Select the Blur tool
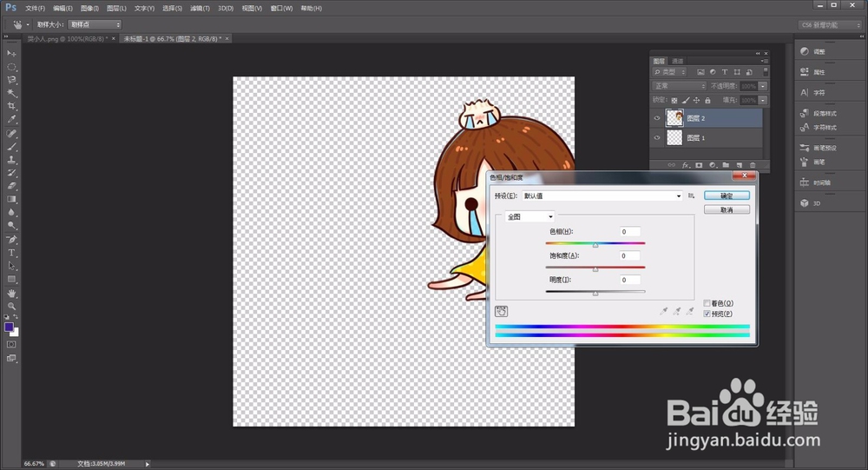The width and height of the screenshot is (868, 470). click(11, 213)
